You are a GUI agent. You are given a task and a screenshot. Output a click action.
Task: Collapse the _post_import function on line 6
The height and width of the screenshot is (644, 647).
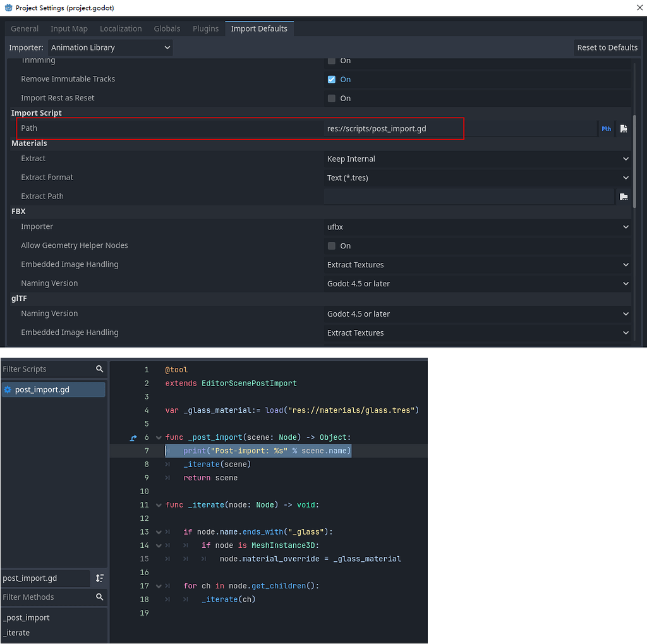159,437
